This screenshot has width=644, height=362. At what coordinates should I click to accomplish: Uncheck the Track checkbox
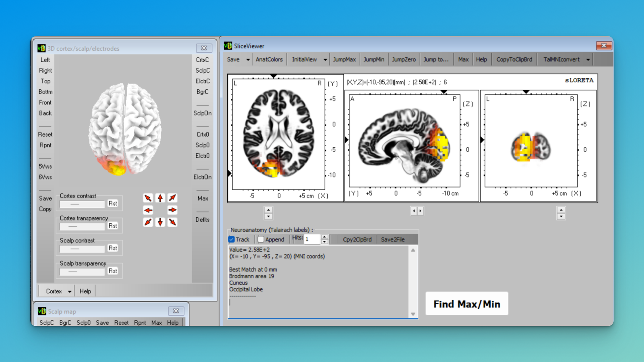(x=231, y=239)
